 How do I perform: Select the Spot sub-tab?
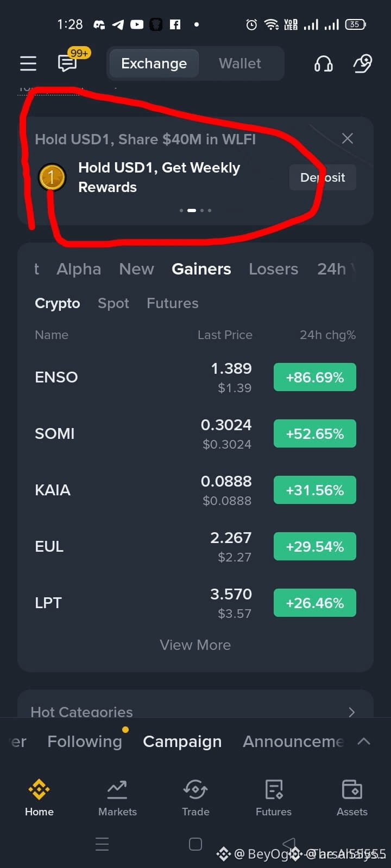[113, 303]
